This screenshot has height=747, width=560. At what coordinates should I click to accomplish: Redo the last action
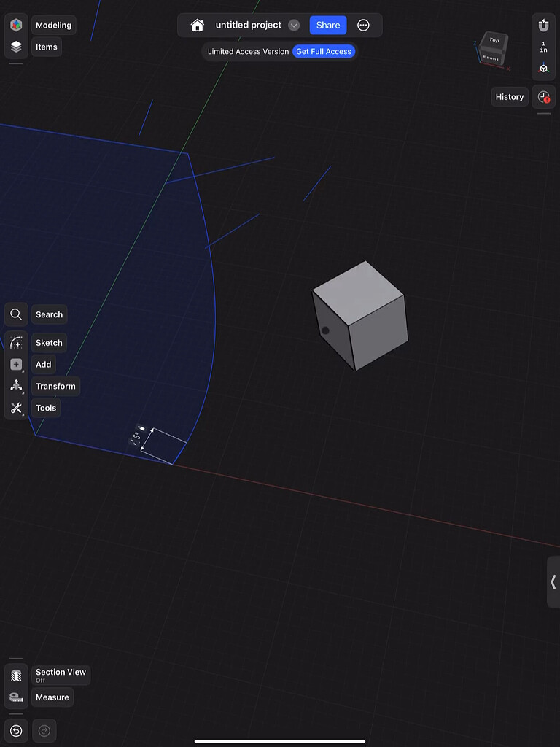[x=44, y=731]
